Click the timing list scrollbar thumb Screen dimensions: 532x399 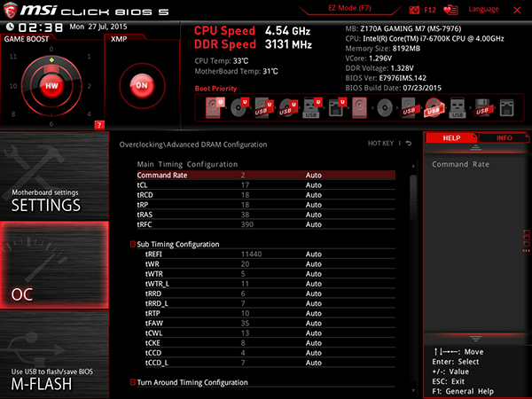pyautogui.click(x=413, y=198)
